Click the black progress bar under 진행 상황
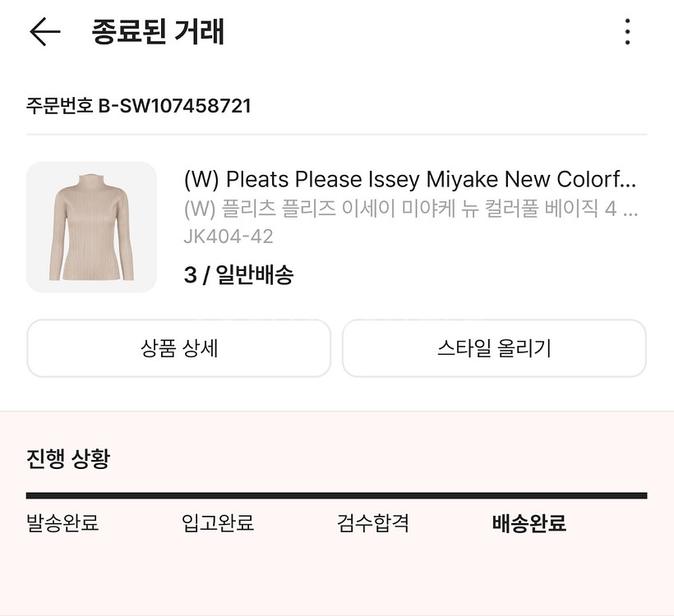This screenshot has height=616, width=674. (x=336, y=495)
